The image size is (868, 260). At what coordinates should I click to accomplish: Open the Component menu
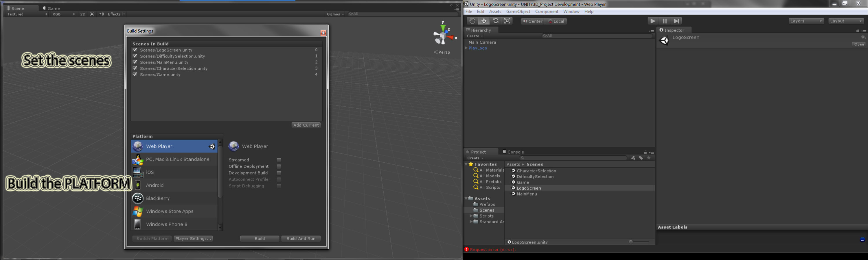tap(547, 12)
